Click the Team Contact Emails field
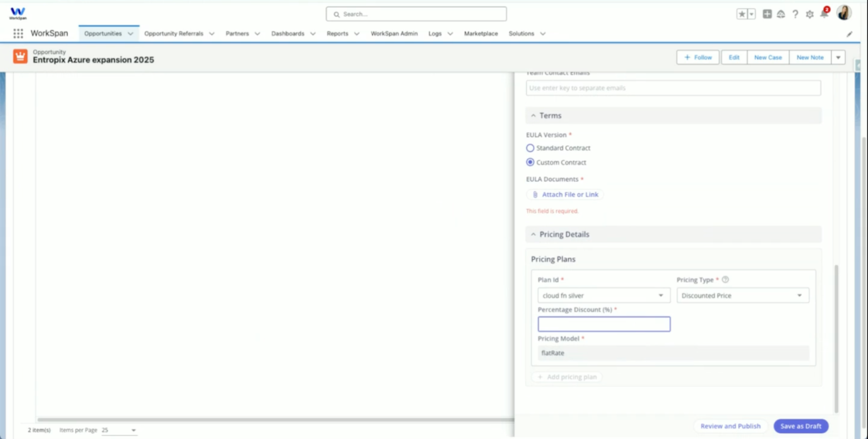The height and width of the screenshot is (439, 868). coord(673,88)
